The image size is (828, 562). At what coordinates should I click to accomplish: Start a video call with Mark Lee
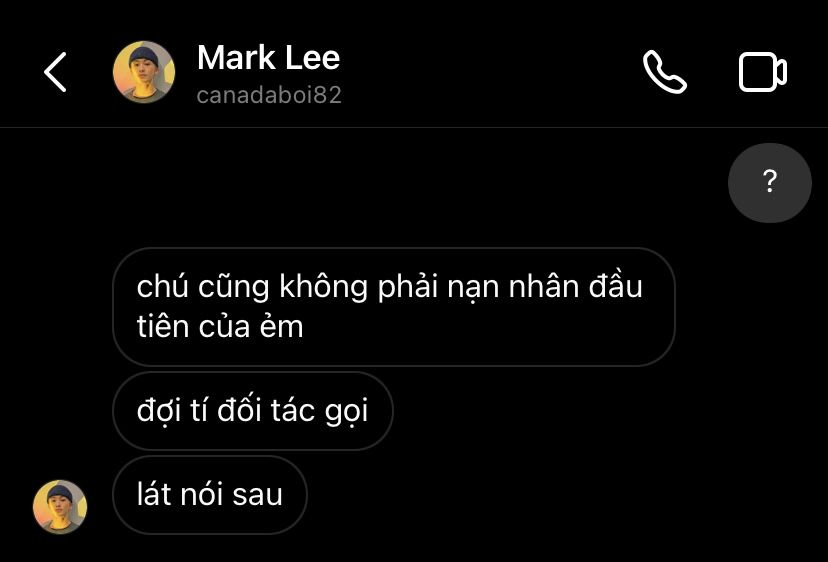[x=763, y=72]
